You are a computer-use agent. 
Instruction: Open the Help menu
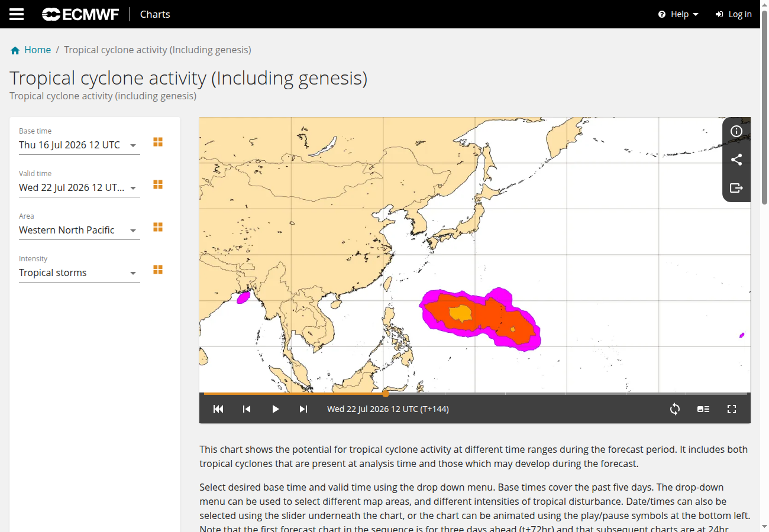click(x=678, y=14)
